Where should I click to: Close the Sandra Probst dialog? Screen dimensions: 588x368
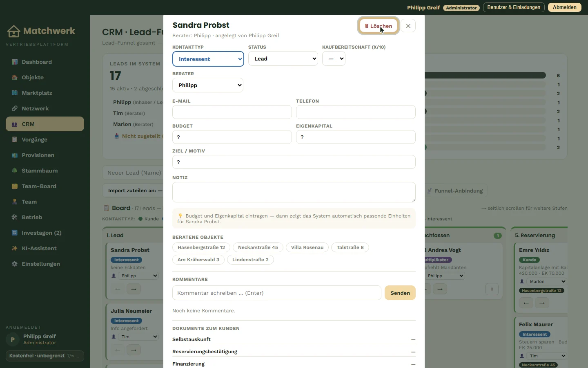[408, 26]
